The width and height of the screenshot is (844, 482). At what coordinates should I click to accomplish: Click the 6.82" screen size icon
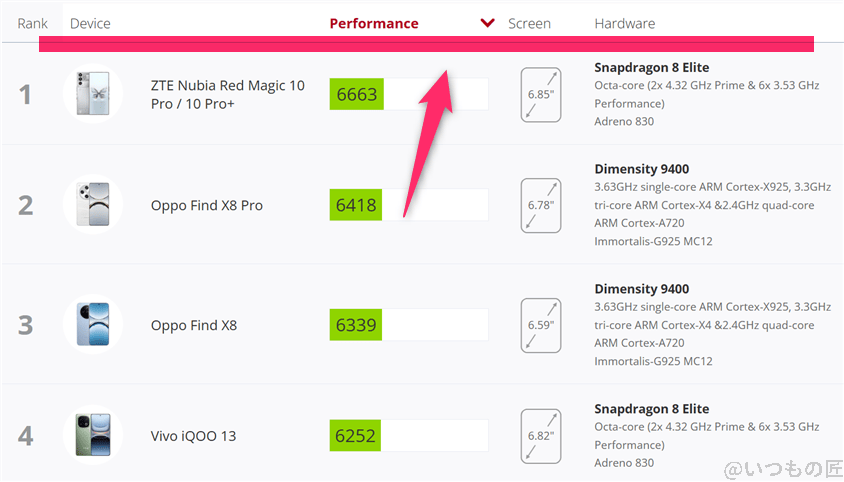[x=541, y=436]
